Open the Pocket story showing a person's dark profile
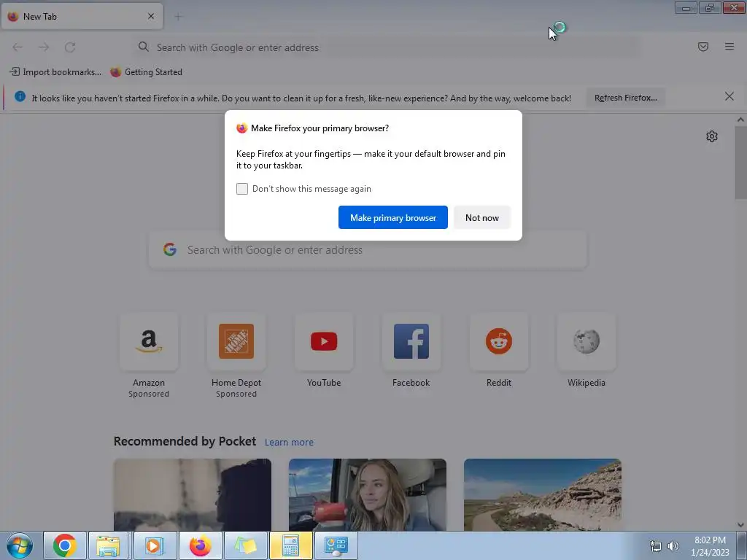Viewport: 747px width, 560px height. pos(193,495)
